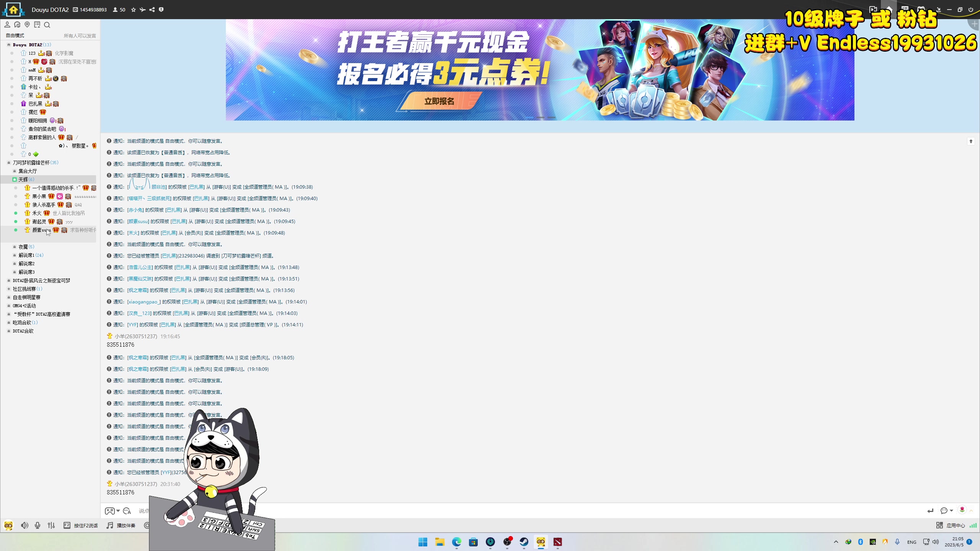Screen dimensions: 980x551
Task: Click the gamepad icon in the top-right title bar
Action: [921, 10]
